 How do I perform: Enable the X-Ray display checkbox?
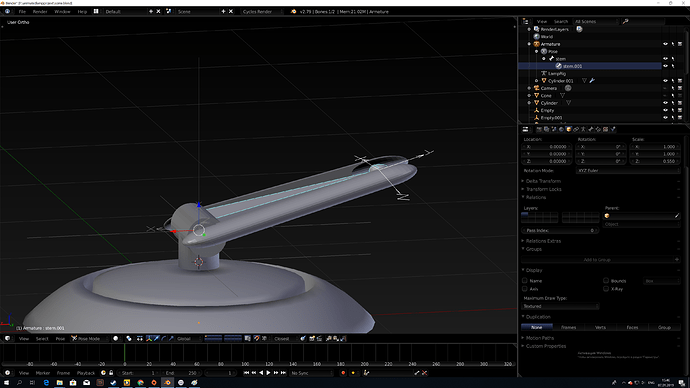(x=606, y=289)
